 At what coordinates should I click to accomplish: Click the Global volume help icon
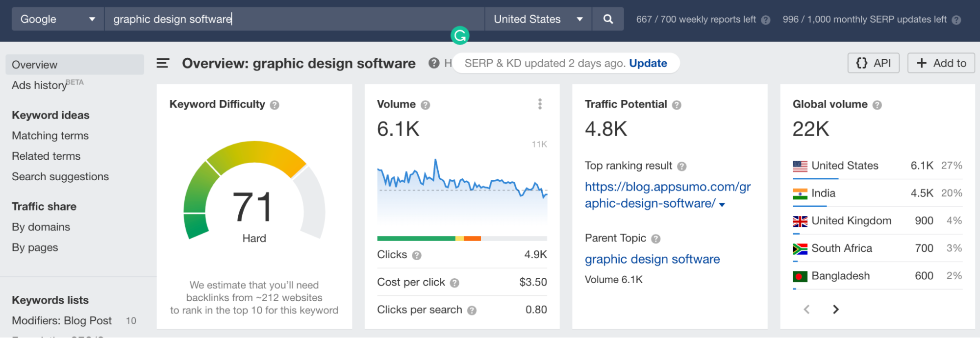coord(877,105)
